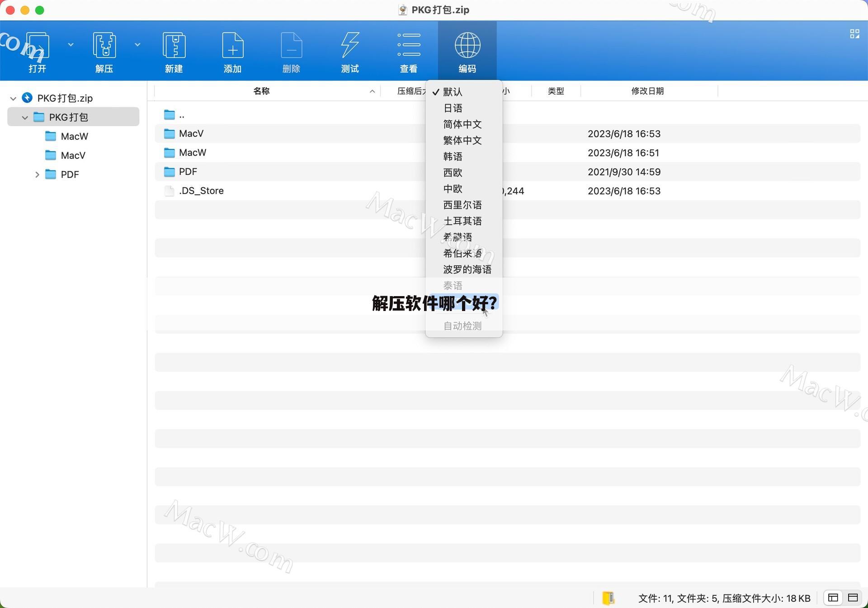Click the status bar file count text
This screenshot has height=608, width=868.
tap(724, 599)
